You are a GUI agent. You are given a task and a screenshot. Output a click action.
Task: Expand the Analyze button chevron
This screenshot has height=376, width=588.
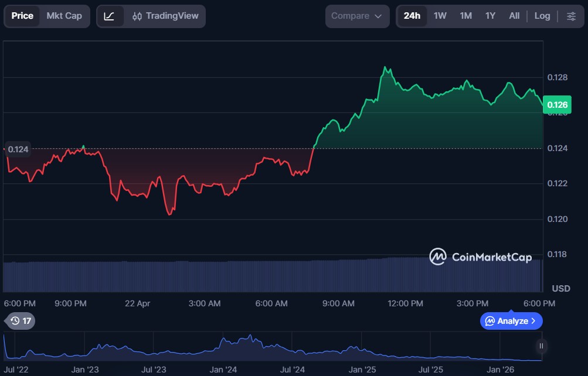(533, 321)
